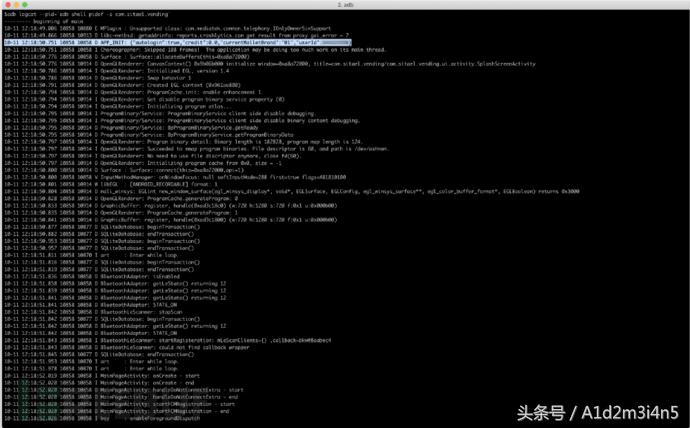
Task: Click the BluetoothLeScanner "stopScan" log line
Action: click(x=93, y=312)
